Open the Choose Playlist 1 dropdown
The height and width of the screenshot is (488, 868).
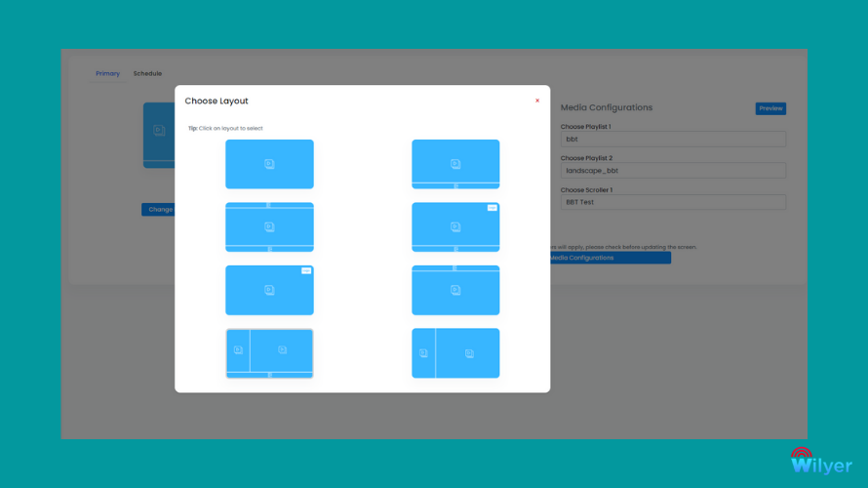coord(673,139)
